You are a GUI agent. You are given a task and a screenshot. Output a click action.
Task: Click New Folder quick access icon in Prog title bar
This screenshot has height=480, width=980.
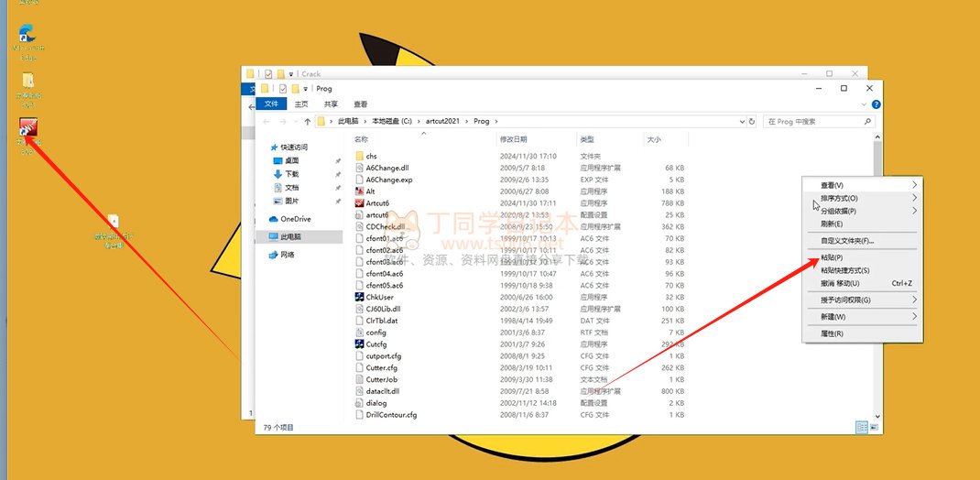[296, 89]
